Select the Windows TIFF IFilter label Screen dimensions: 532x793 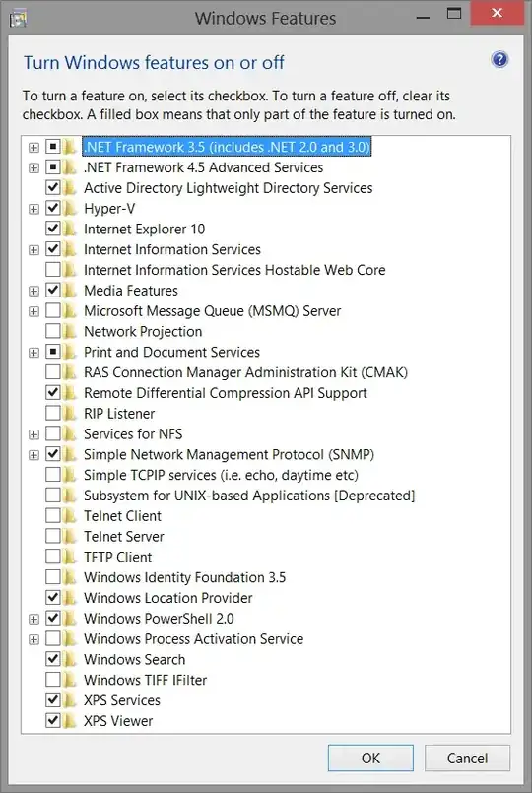(146, 680)
